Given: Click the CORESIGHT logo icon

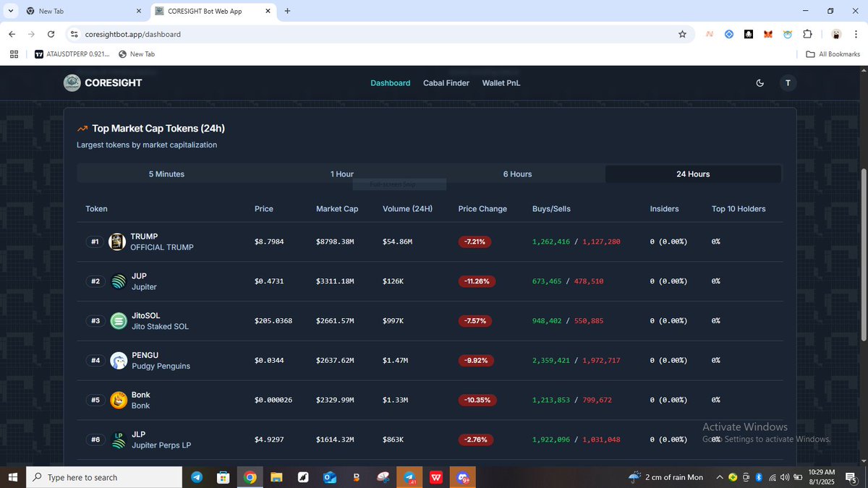Looking at the screenshot, I should (x=72, y=83).
